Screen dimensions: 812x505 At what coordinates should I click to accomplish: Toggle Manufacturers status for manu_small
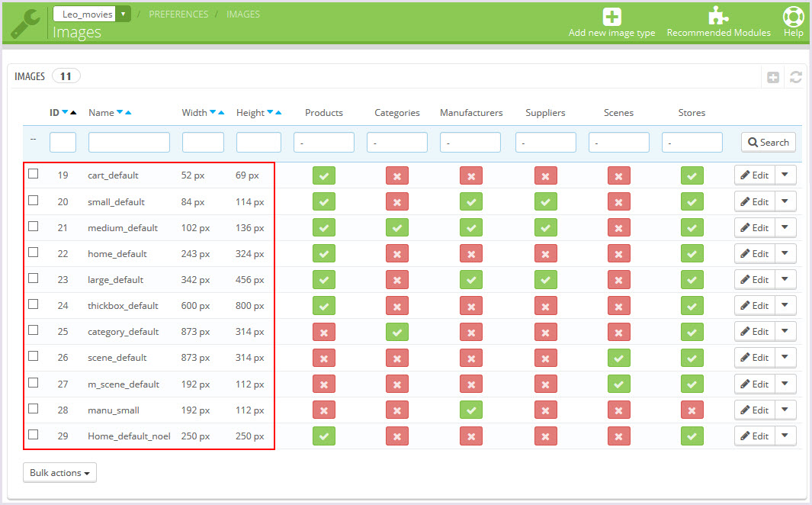470,410
